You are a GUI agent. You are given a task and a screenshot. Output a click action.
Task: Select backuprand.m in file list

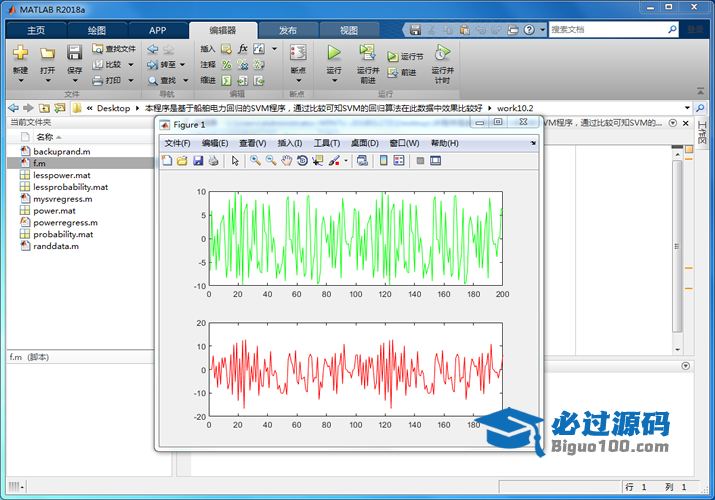coord(62,152)
